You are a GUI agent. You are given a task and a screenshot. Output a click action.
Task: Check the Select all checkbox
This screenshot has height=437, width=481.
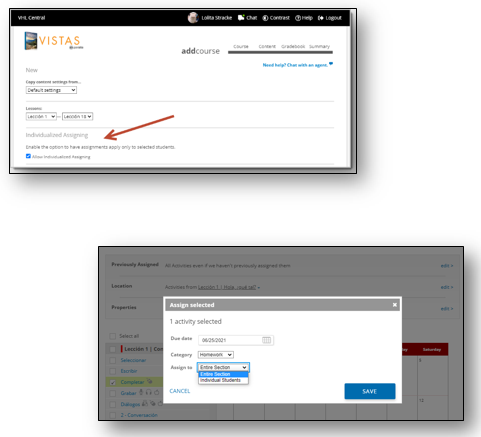click(113, 336)
